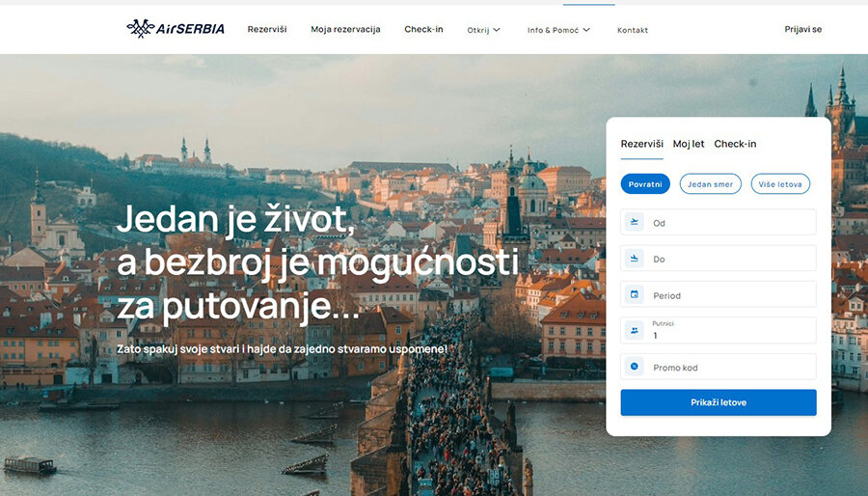Viewport: 868px width, 496px height.
Task: Select the Jedan smer trip type
Action: tap(710, 184)
